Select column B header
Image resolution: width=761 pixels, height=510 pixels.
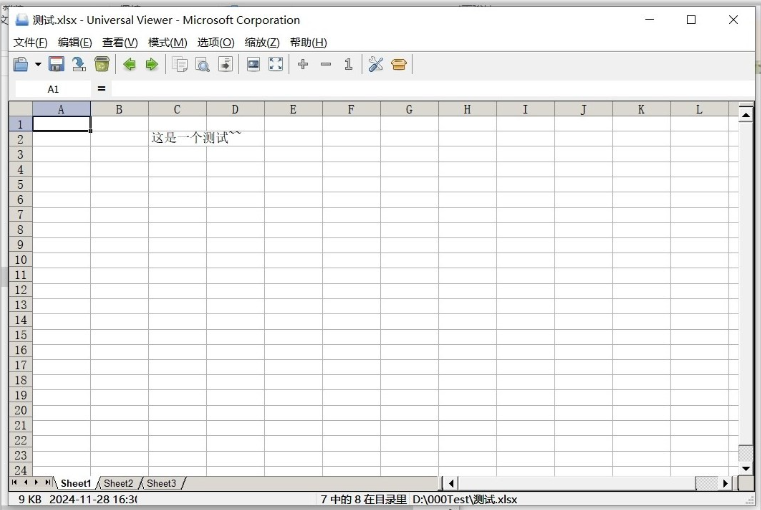point(119,109)
